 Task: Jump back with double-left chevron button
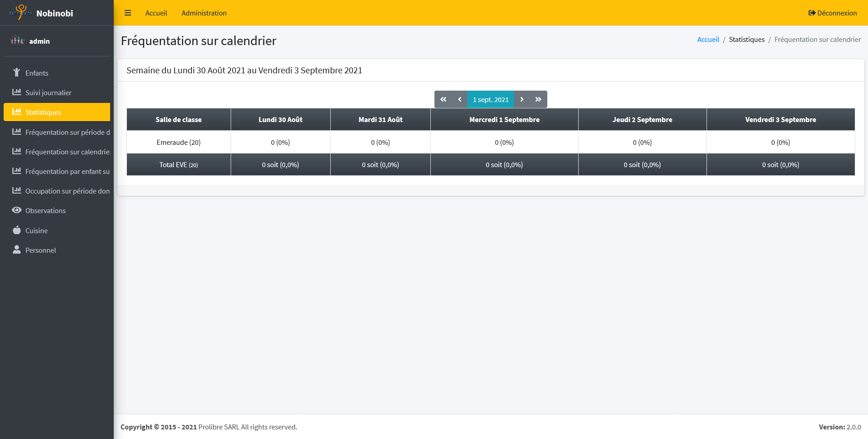coord(443,99)
